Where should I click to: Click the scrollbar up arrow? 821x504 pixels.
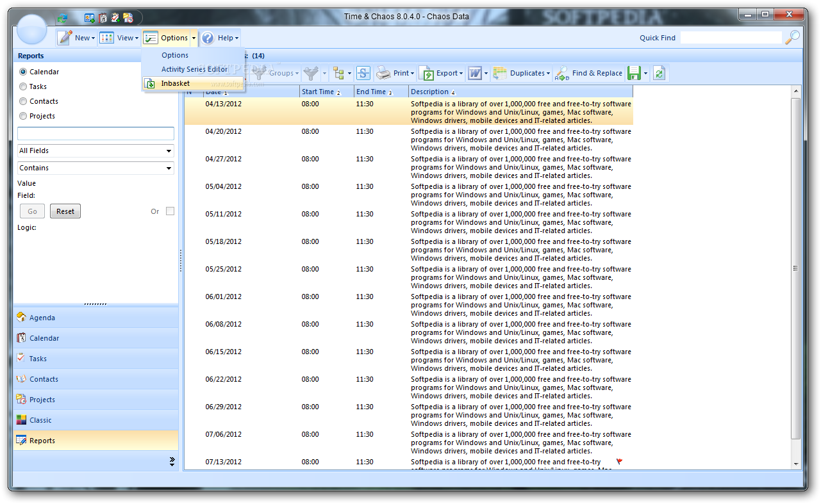click(796, 92)
